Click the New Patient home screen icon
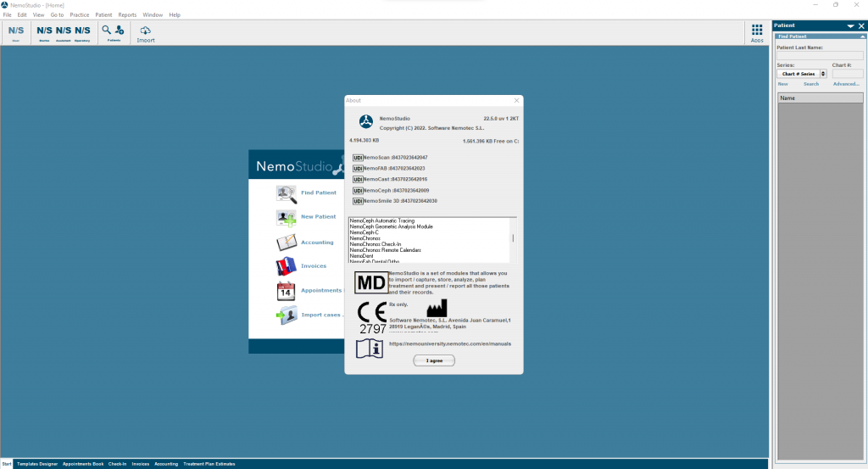This screenshot has width=868, height=469. click(x=287, y=217)
